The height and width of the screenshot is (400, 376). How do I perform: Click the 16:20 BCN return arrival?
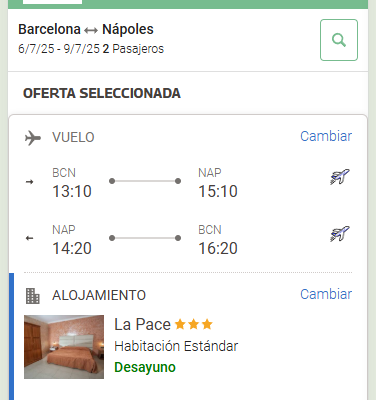pyautogui.click(x=218, y=248)
